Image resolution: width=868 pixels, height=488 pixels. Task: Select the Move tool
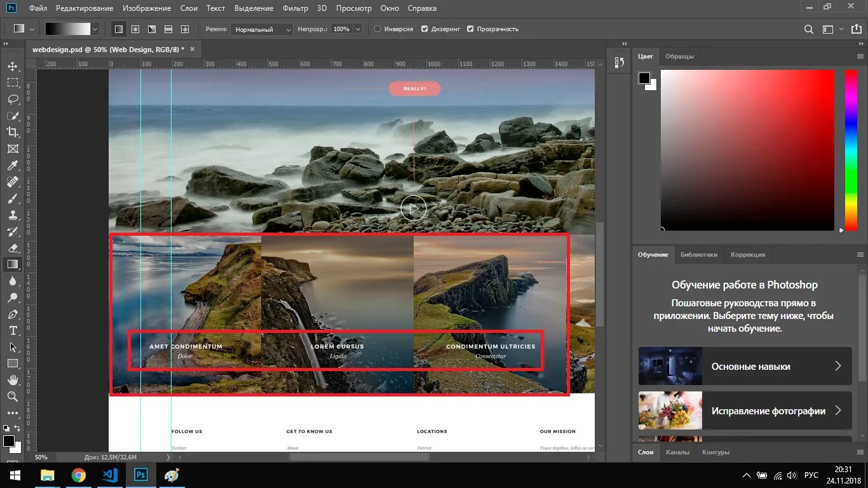tap(13, 67)
